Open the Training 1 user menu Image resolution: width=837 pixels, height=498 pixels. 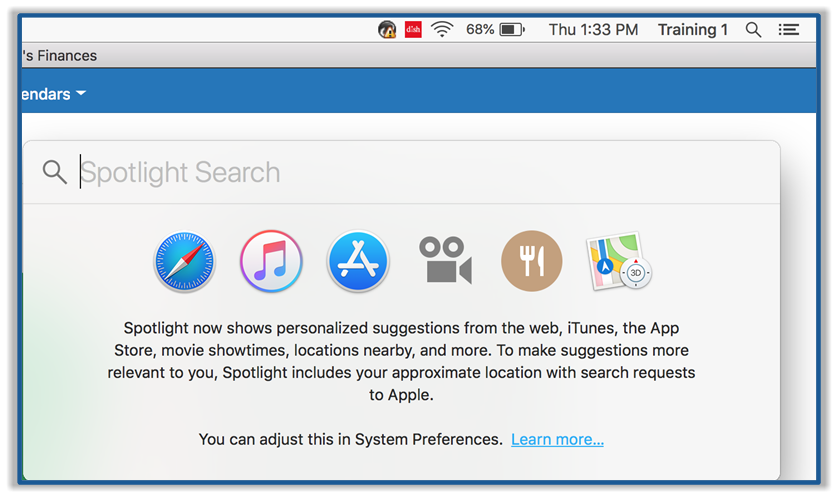pos(693,30)
